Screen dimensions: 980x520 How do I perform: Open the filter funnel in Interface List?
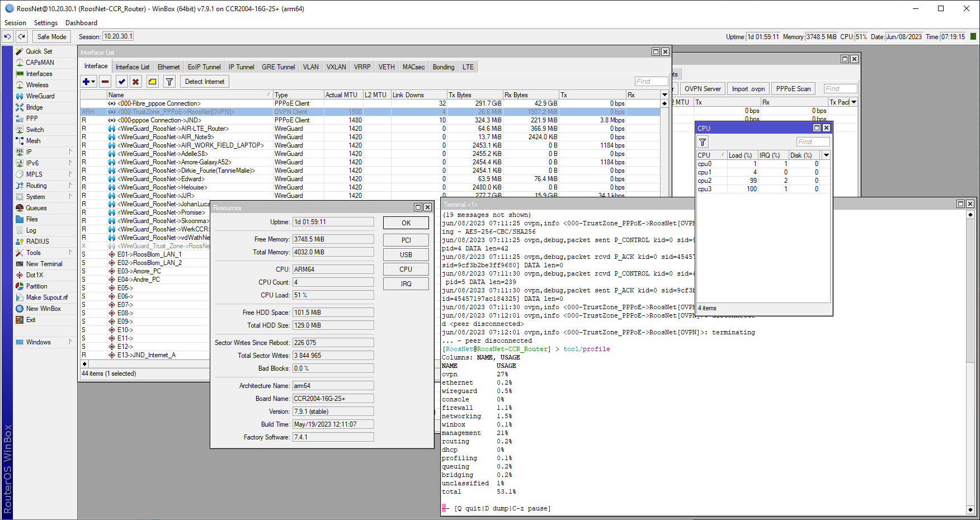169,81
